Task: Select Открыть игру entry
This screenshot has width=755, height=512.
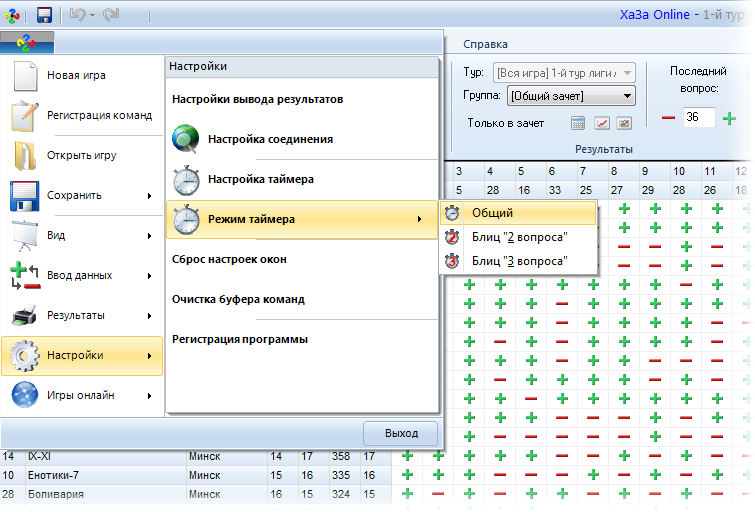Action: tap(82, 155)
